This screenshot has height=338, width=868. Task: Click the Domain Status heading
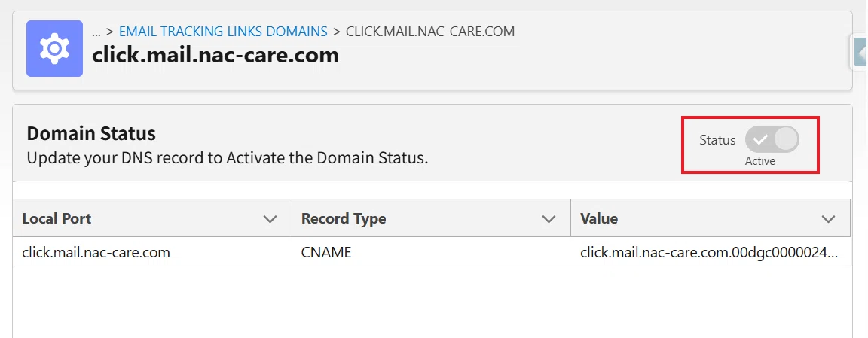[x=91, y=134]
